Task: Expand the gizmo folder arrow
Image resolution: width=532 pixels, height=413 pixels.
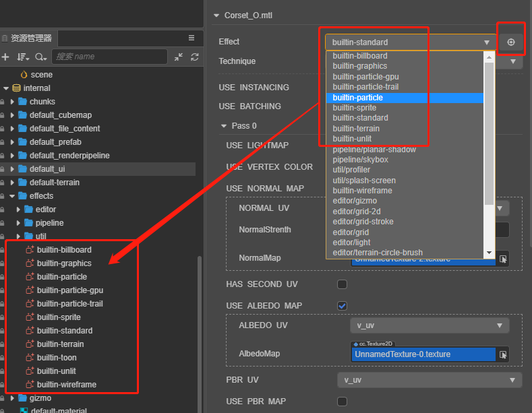Action: 12,398
